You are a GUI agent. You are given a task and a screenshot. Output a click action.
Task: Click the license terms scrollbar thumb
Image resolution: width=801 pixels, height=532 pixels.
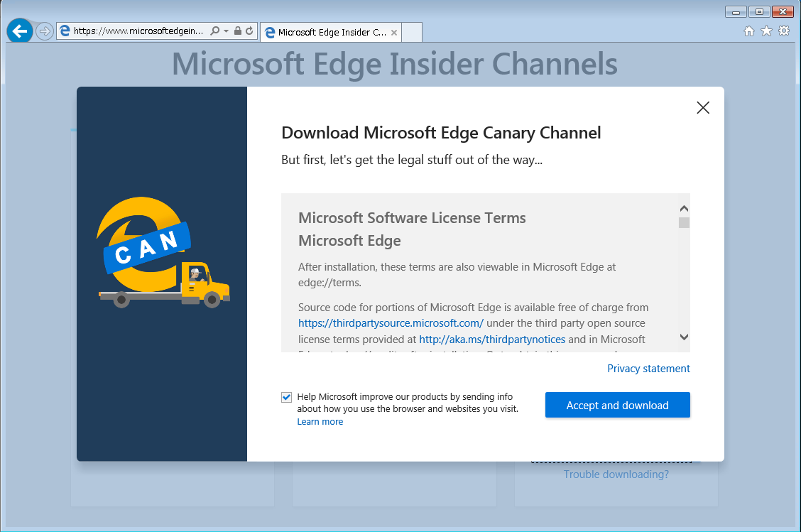pos(684,223)
